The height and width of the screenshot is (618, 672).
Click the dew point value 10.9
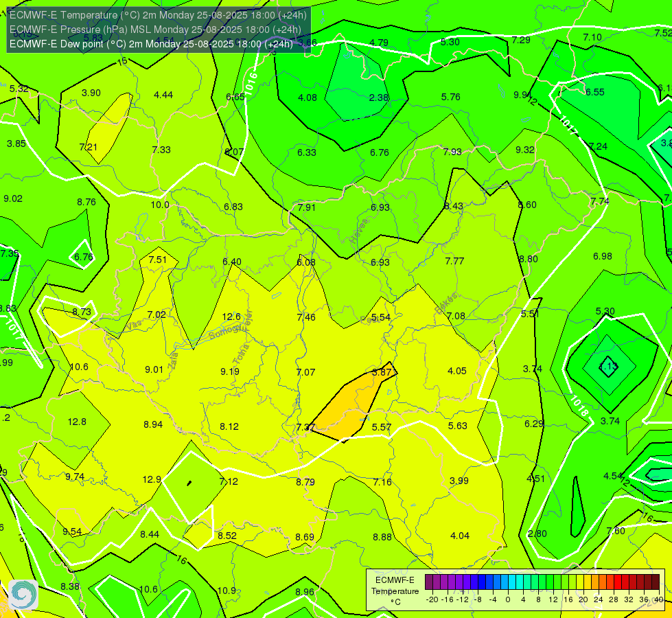(227, 591)
